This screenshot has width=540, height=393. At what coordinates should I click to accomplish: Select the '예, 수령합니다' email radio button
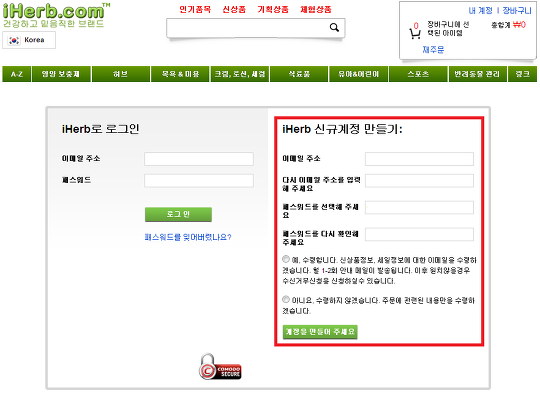pyautogui.click(x=286, y=259)
